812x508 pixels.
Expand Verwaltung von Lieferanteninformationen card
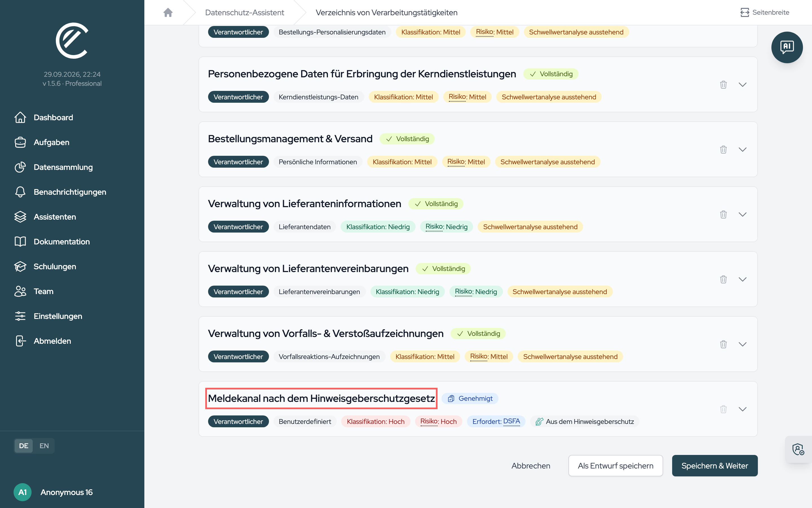743,214
